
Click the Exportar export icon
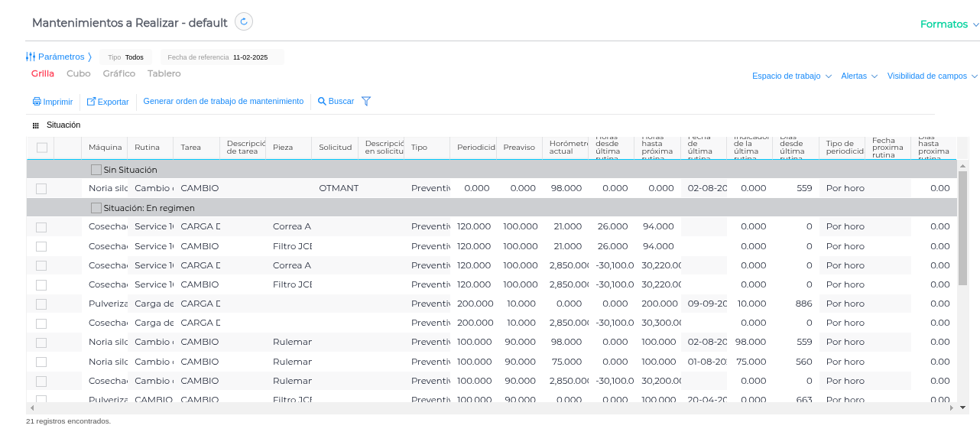tap(91, 102)
